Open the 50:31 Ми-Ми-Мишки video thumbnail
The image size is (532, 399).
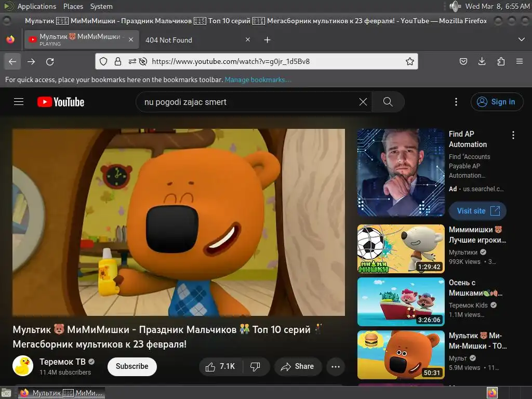tap(401, 354)
